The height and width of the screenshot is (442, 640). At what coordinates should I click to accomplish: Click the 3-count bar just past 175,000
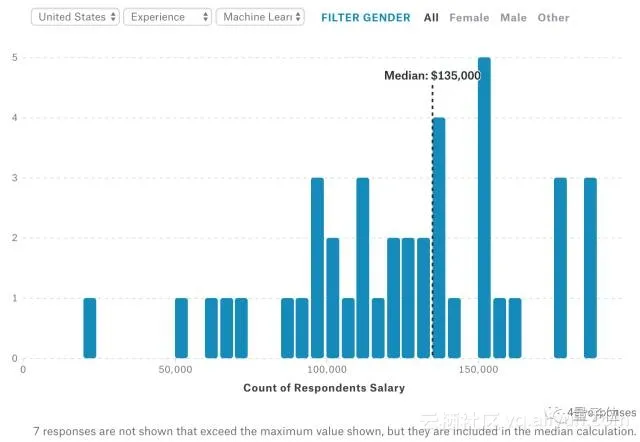tap(560, 267)
